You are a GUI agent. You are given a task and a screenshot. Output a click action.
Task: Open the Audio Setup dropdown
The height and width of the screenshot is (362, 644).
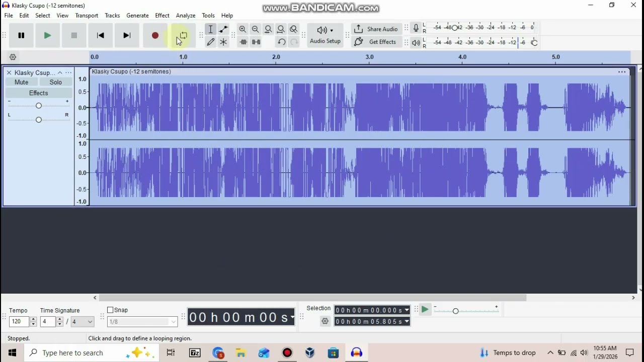(x=325, y=35)
